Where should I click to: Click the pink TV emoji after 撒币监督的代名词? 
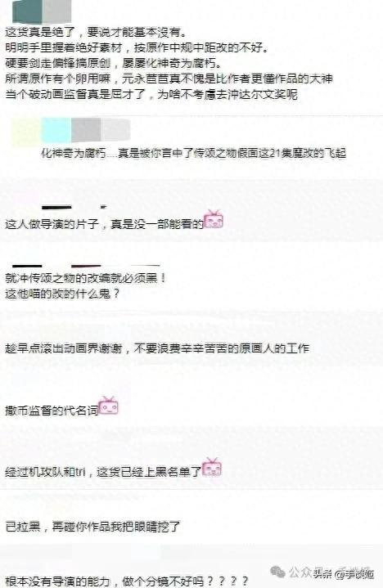pyautogui.click(x=108, y=406)
